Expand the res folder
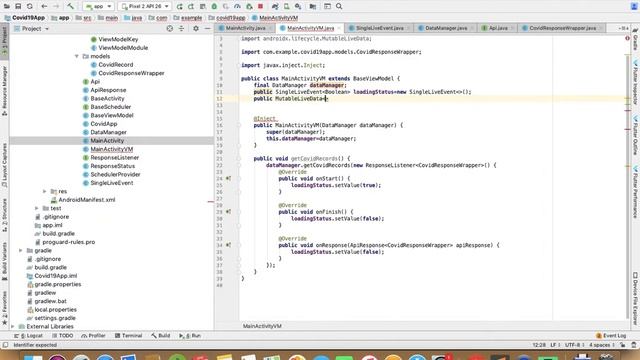The height and width of the screenshot is (360, 640). [44, 191]
